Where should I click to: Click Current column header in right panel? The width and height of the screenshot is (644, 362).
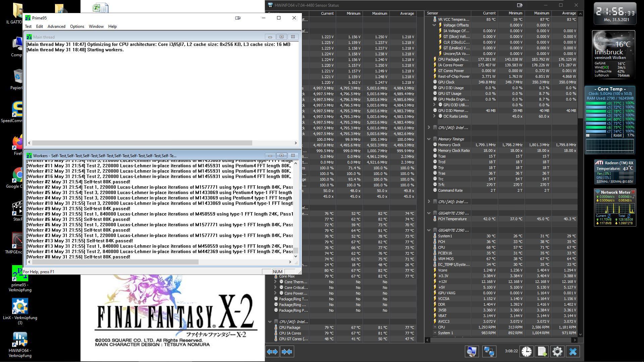484,13
